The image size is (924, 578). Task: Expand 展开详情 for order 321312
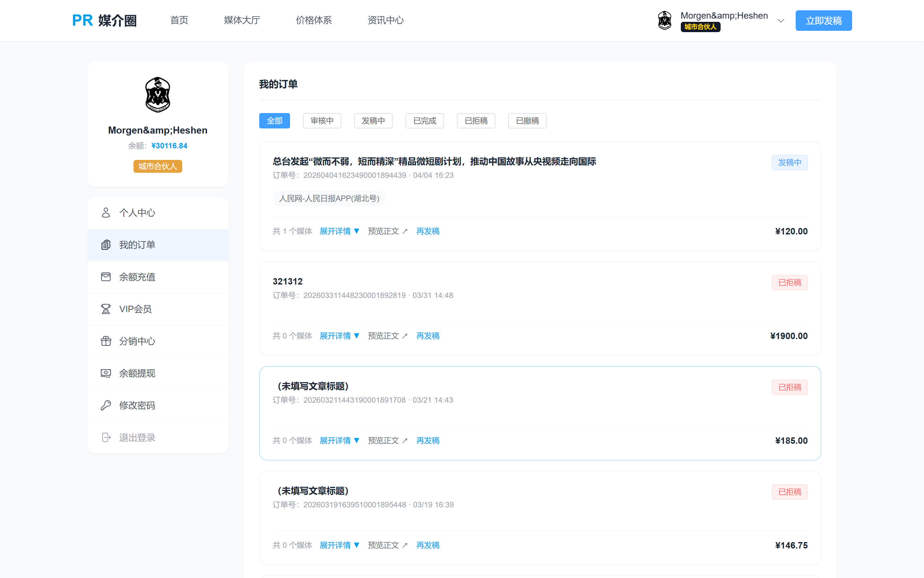point(339,336)
